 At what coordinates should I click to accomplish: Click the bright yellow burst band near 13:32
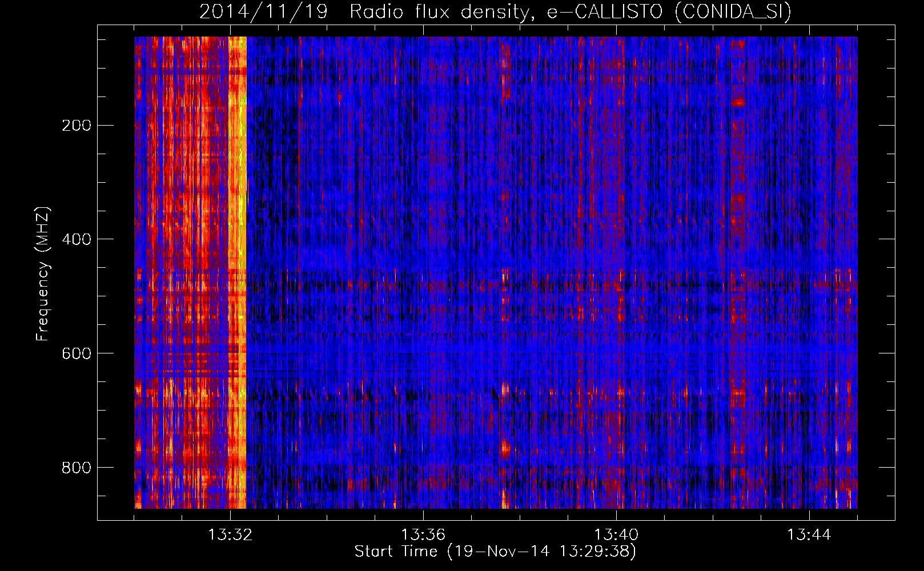[x=237, y=272]
